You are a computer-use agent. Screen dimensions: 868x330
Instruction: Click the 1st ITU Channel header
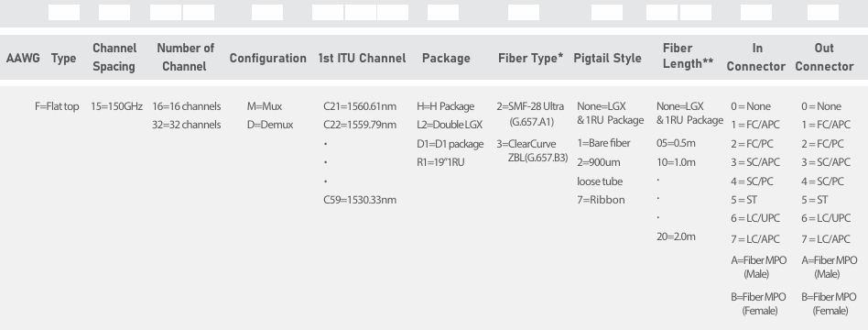point(362,59)
